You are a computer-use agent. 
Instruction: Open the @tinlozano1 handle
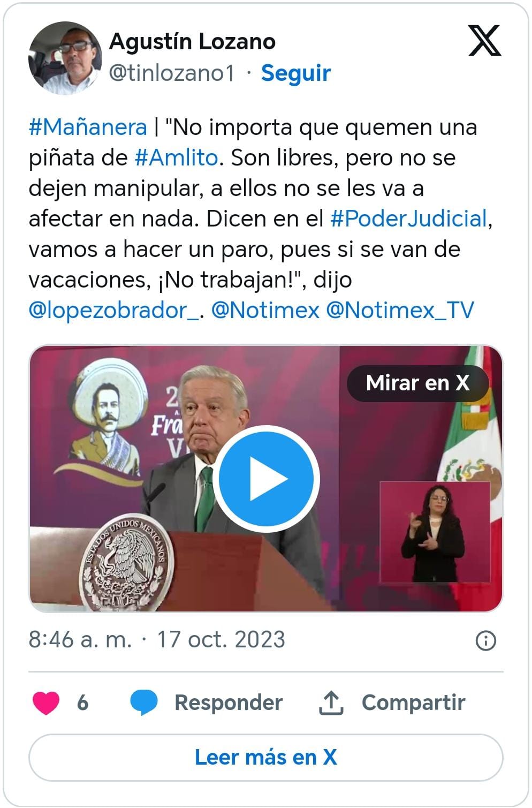172,73
